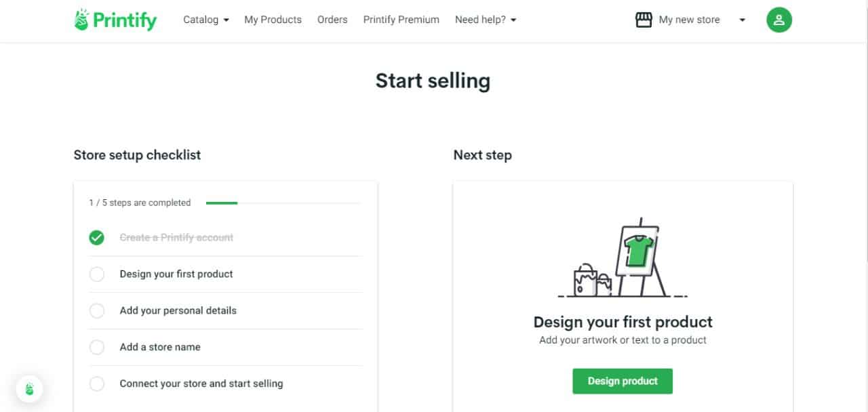
Task: Expand the Need help? dropdown
Action: tap(486, 20)
